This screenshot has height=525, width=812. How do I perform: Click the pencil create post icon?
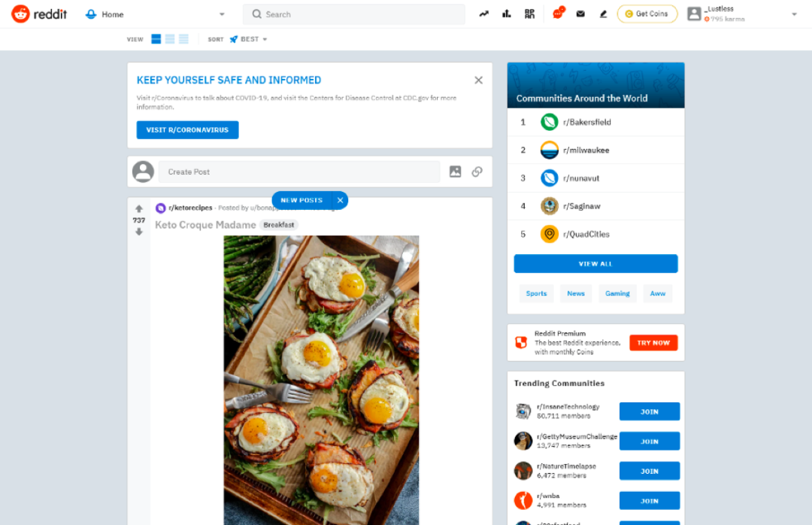[x=603, y=14]
